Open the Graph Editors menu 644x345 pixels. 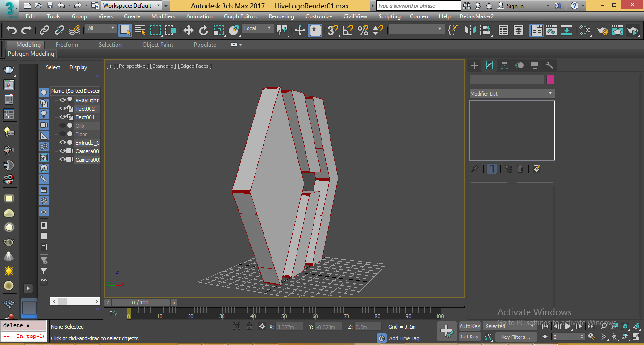tap(240, 16)
